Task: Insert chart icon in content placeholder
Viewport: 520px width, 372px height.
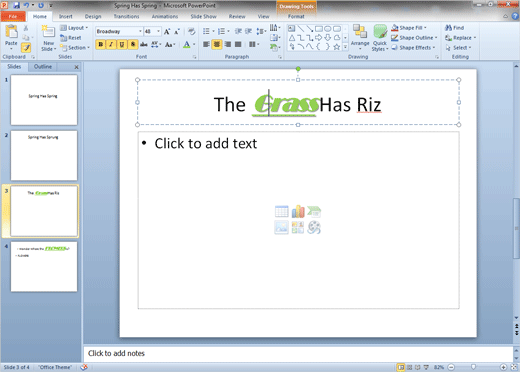Action: coord(298,212)
